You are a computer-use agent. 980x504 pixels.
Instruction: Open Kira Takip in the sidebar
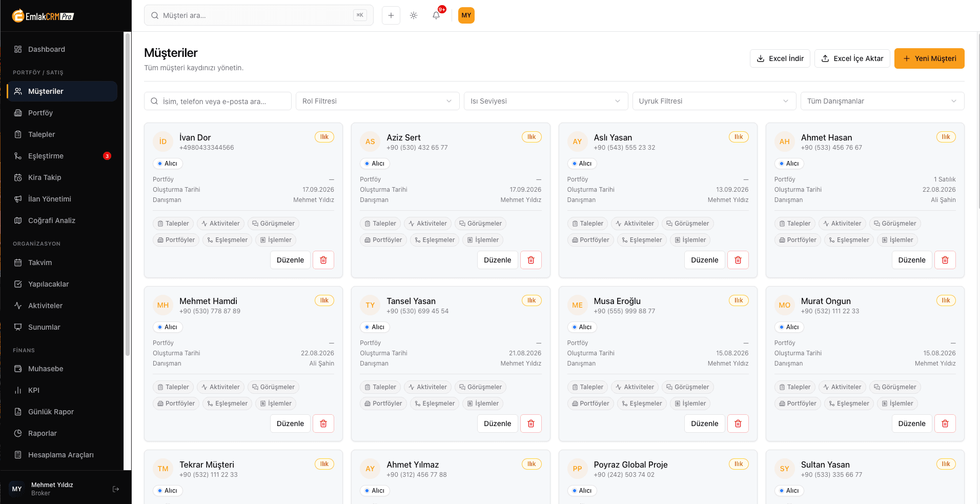(62, 177)
